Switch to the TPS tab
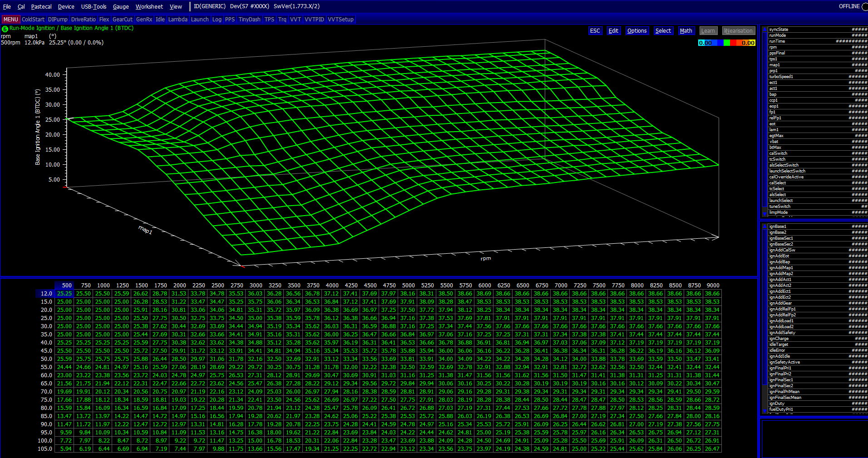Image resolution: width=868 pixels, height=458 pixels. point(269,20)
